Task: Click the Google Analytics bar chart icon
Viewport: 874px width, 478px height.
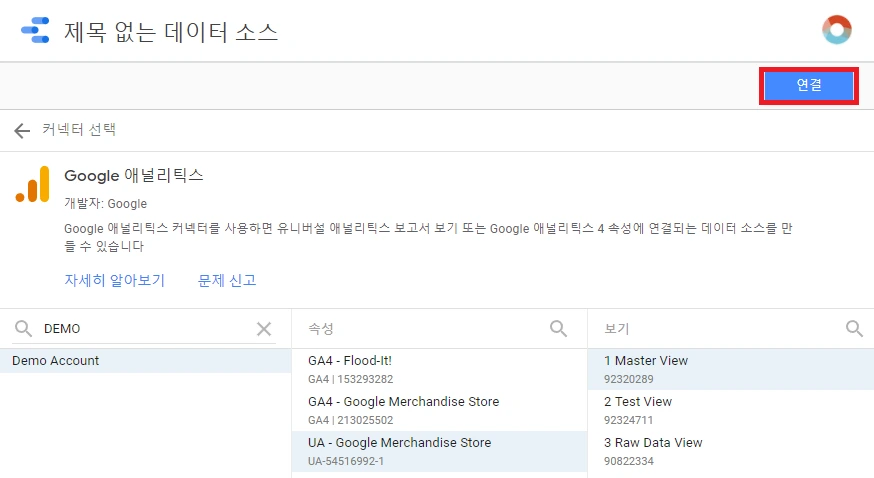Action: pos(33,184)
